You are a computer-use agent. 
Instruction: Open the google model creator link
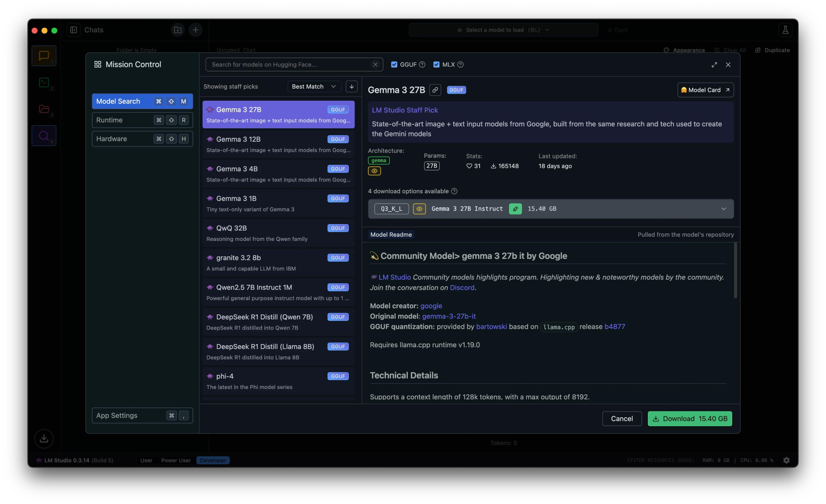click(x=431, y=306)
